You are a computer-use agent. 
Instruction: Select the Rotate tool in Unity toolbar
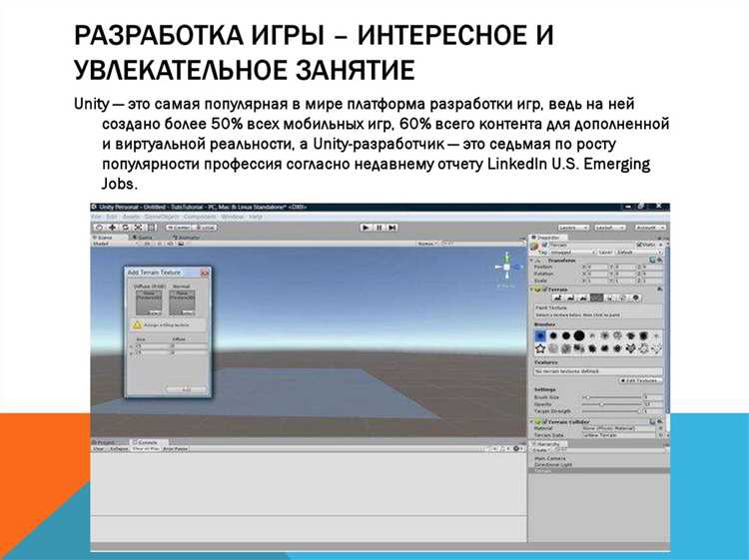pos(125,228)
